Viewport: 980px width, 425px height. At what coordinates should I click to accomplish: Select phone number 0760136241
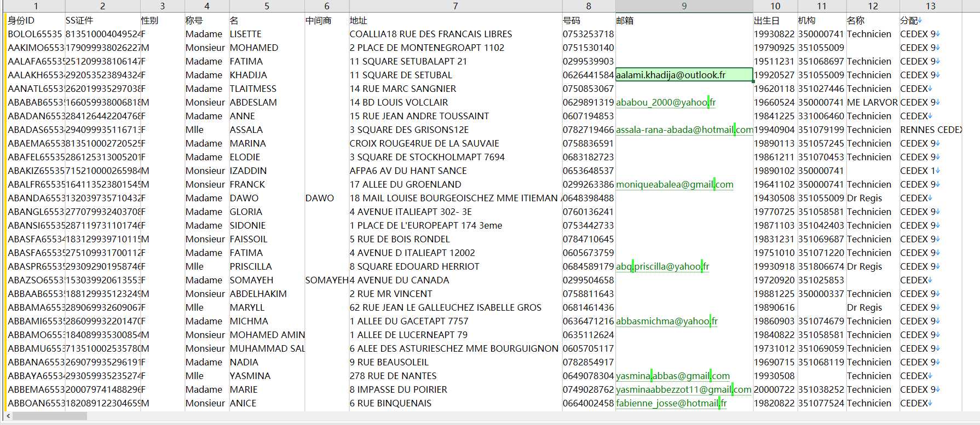pos(589,212)
